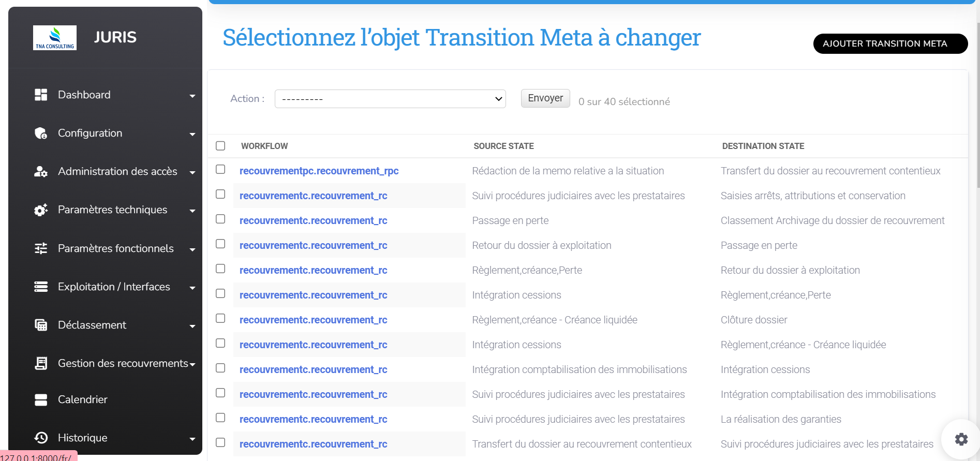Click the Configuration shield icon
Viewport: 980px width, 461px height.
coord(41,133)
